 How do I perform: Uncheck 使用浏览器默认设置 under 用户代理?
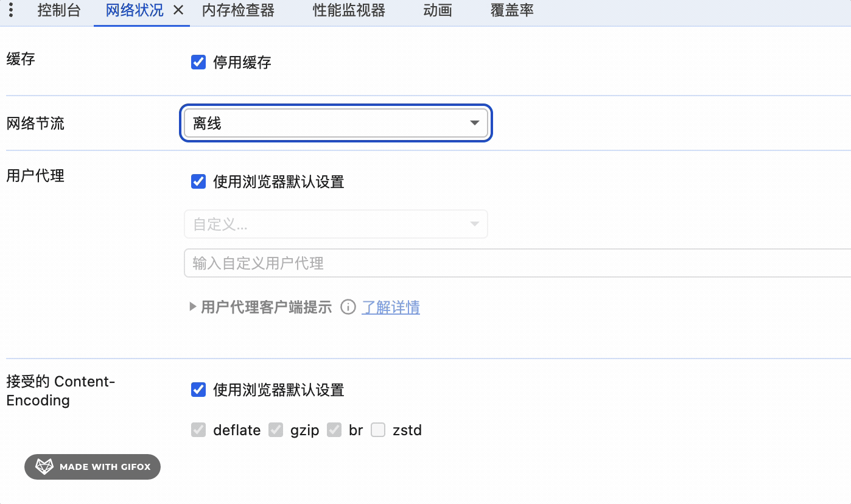coord(198,181)
